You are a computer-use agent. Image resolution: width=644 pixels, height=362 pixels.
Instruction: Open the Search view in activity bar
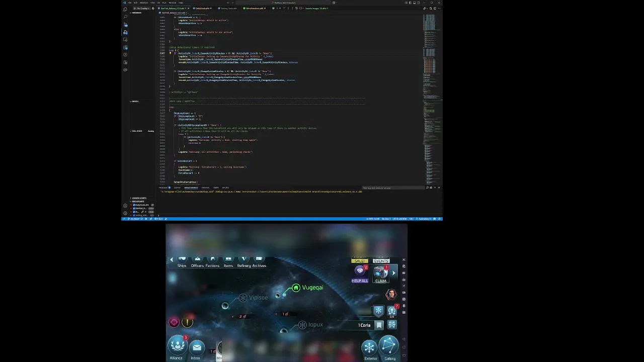click(125, 17)
